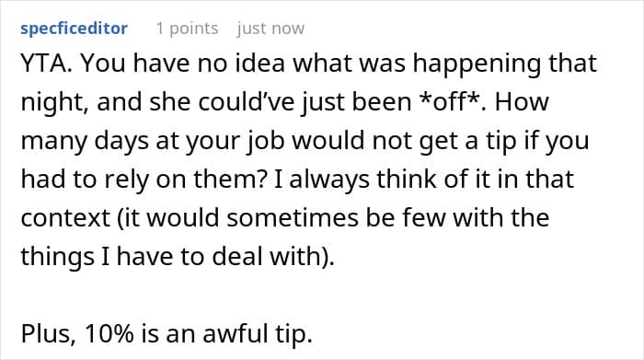Viewport: 644px width, 360px height.
Task: Click the phrase 'Plus, 10% is an awful tip.'
Action: click(167, 333)
